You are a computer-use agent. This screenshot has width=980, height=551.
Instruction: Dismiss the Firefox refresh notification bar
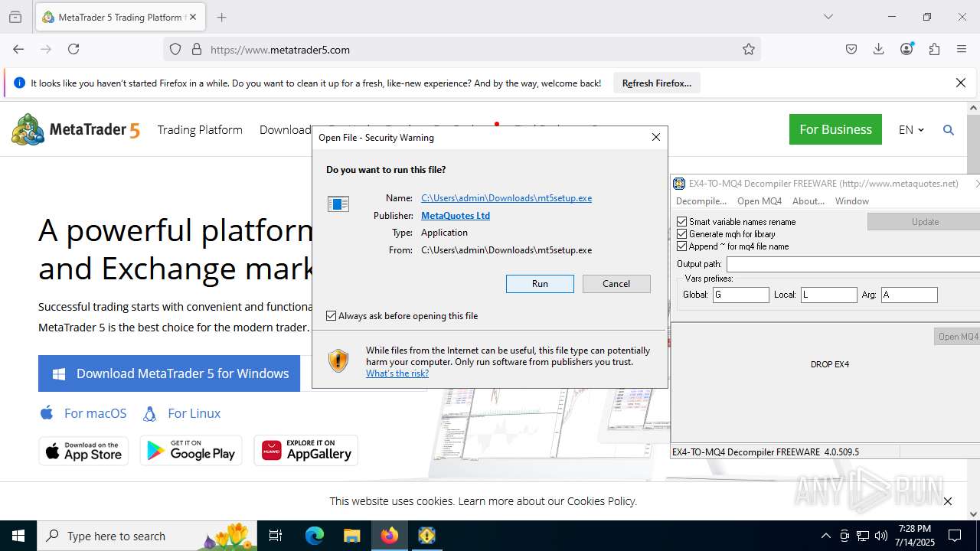961,83
